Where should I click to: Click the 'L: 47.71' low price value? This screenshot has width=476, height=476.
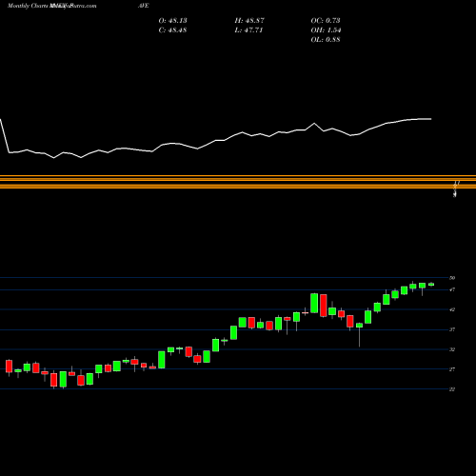pos(248,30)
